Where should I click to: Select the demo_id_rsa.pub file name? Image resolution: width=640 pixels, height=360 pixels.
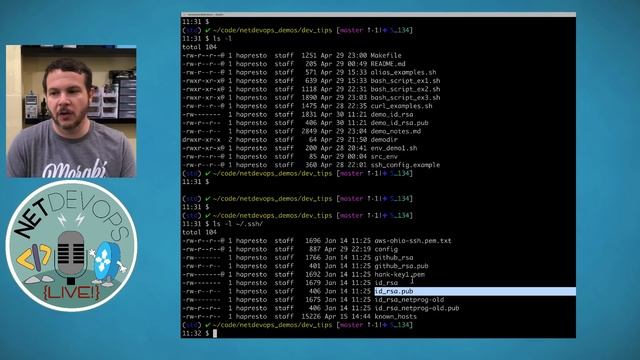pos(399,122)
